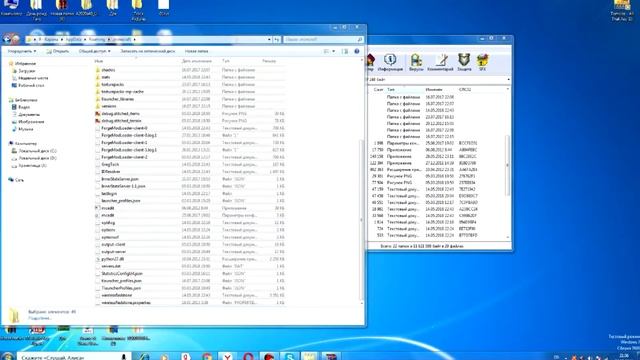Click the change view icon in Explorer
Viewport: 640px width, 360px height.
[326, 51]
